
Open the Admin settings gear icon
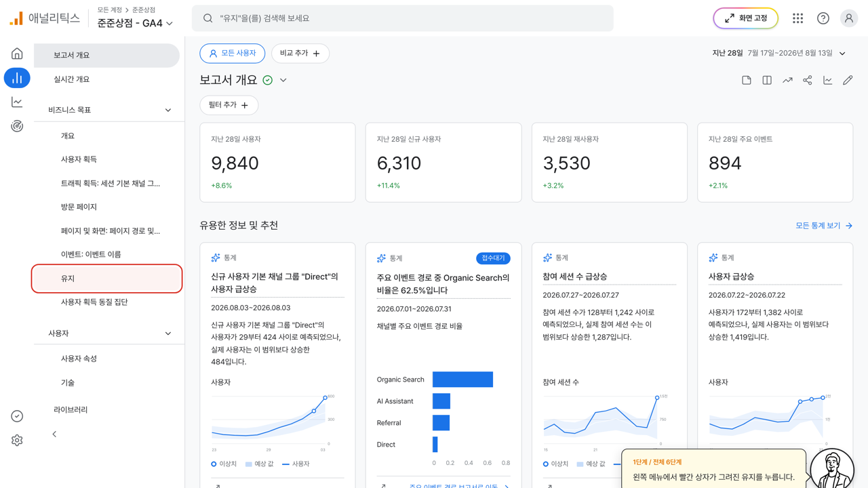coord(17,441)
